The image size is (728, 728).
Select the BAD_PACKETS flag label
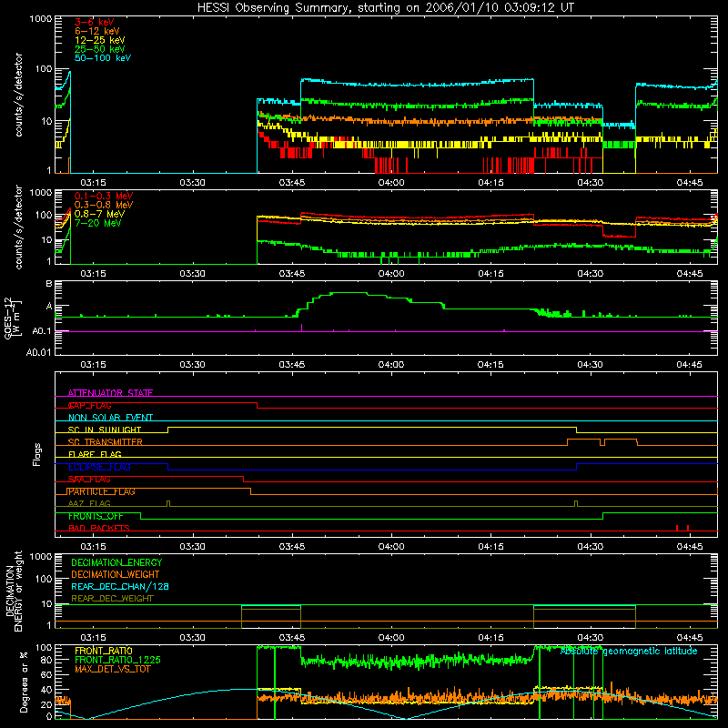(x=99, y=528)
